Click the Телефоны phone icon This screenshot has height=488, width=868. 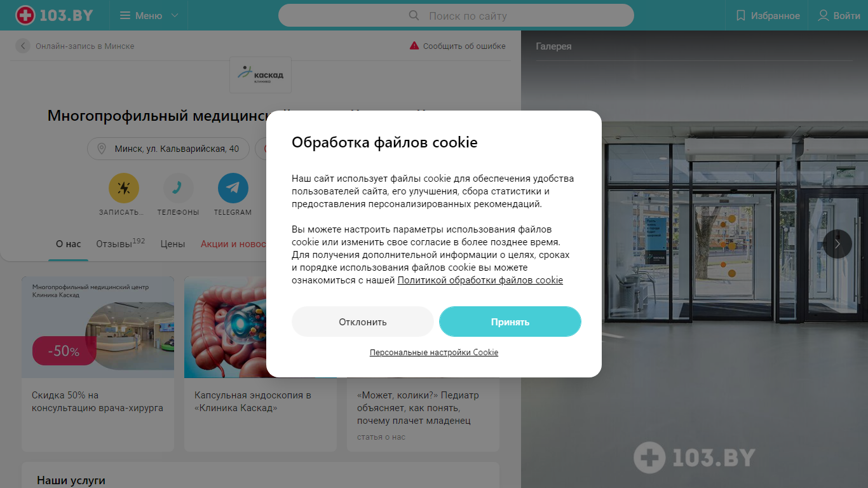click(x=178, y=188)
